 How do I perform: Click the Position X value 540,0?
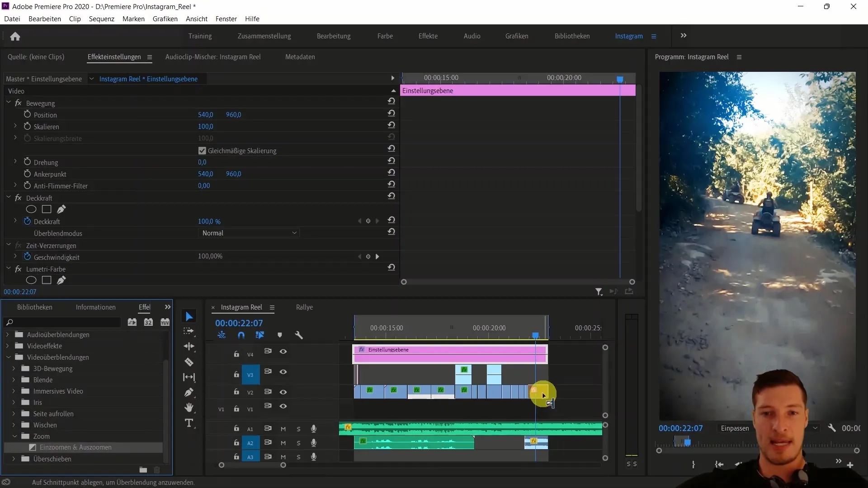[206, 115]
